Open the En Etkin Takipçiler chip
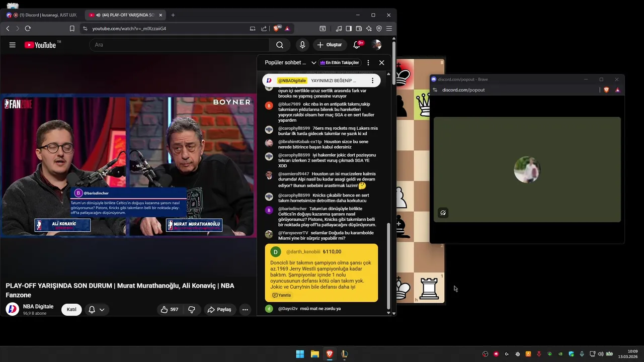The image size is (644, 362). 340,63
